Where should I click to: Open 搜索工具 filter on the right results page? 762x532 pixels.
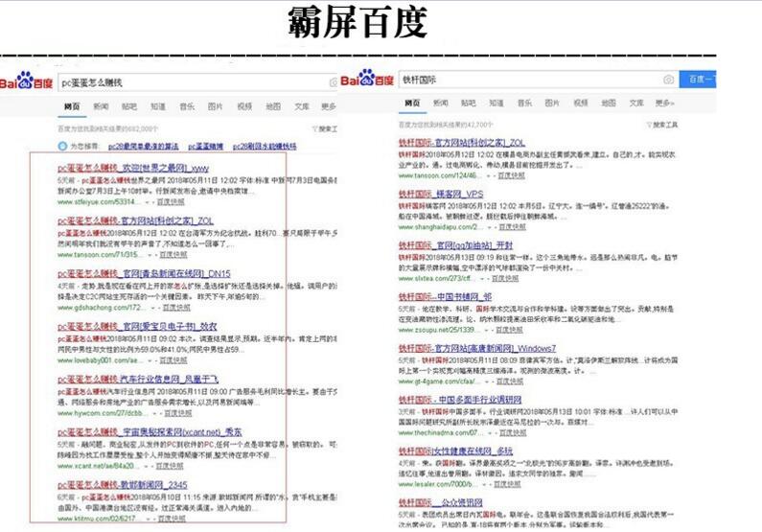tap(661, 125)
